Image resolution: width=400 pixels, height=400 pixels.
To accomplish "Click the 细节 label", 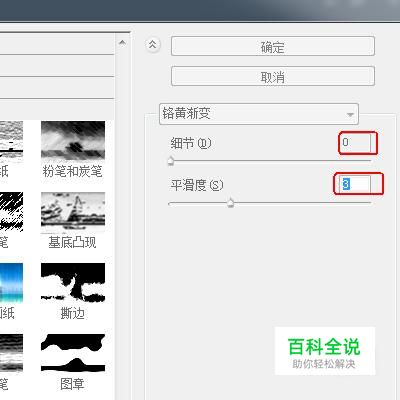I will pos(191,143).
